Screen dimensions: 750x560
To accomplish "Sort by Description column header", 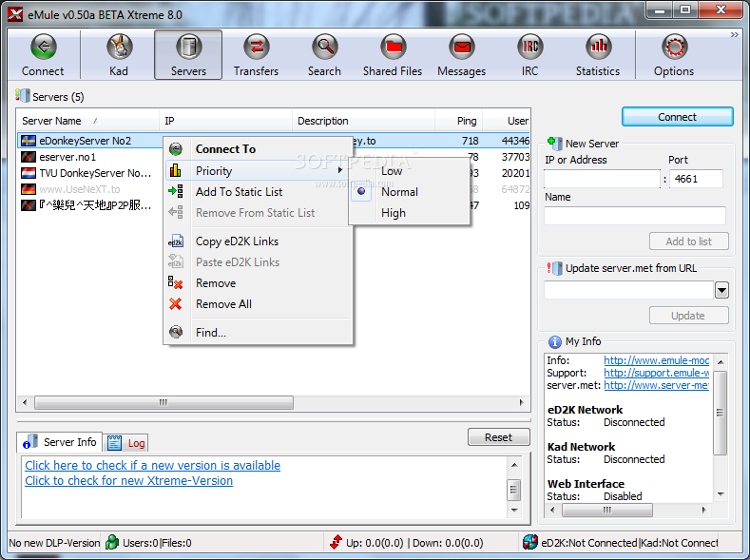I will [363, 121].
